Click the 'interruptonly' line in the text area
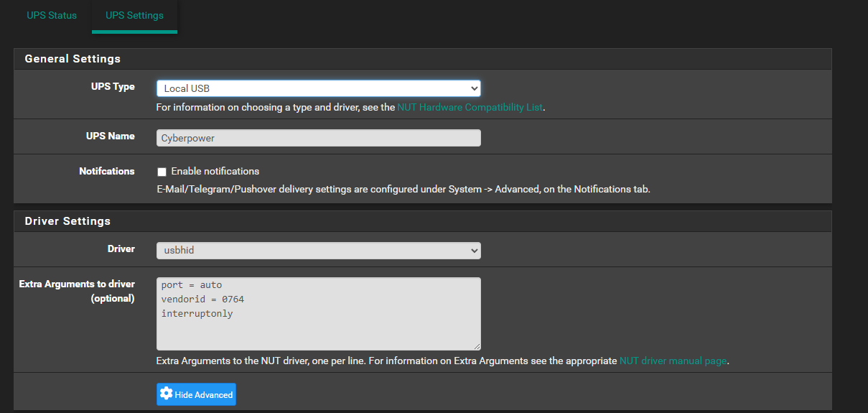This screenshot has height=413, width=868. (x=197, y=314)
